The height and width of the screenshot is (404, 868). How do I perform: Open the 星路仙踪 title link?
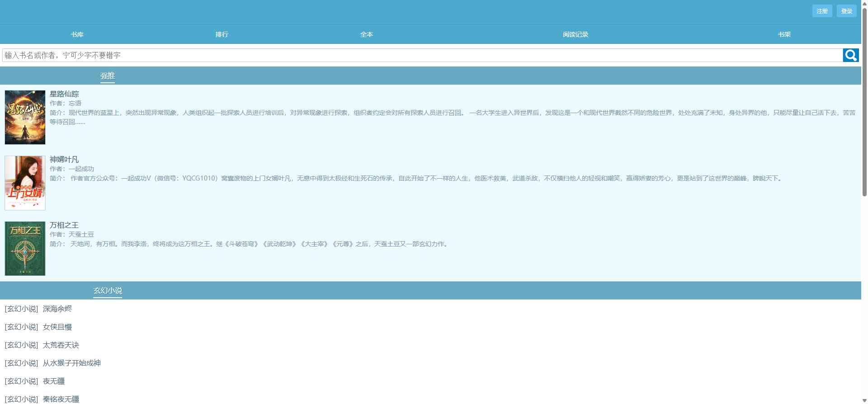[64, 94]
